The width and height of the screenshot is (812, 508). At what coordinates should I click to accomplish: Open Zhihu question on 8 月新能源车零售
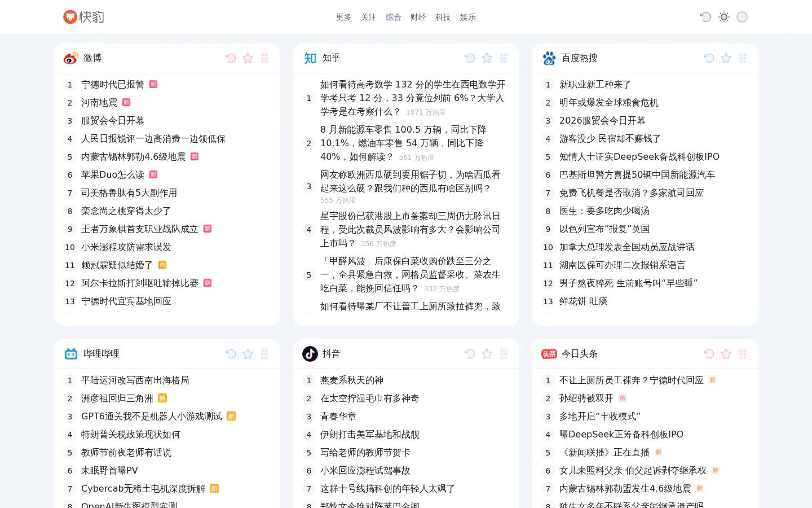tap(404, 143)
